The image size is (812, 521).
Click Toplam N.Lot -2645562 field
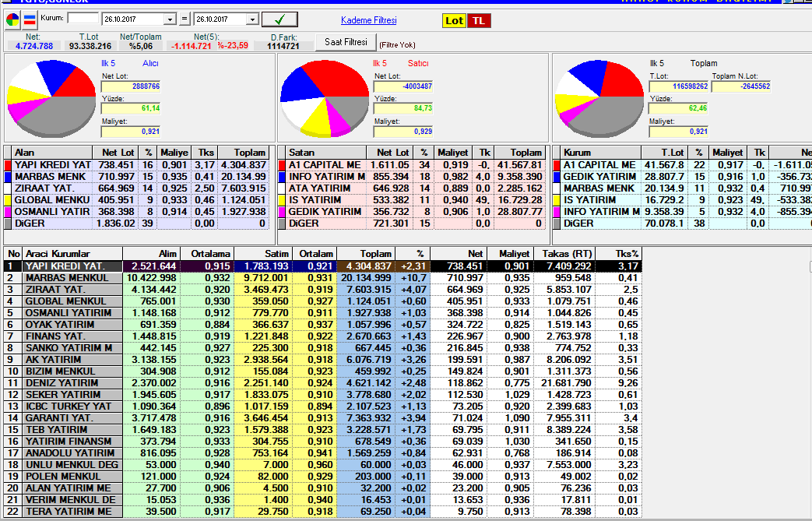(x=741, y=86)
